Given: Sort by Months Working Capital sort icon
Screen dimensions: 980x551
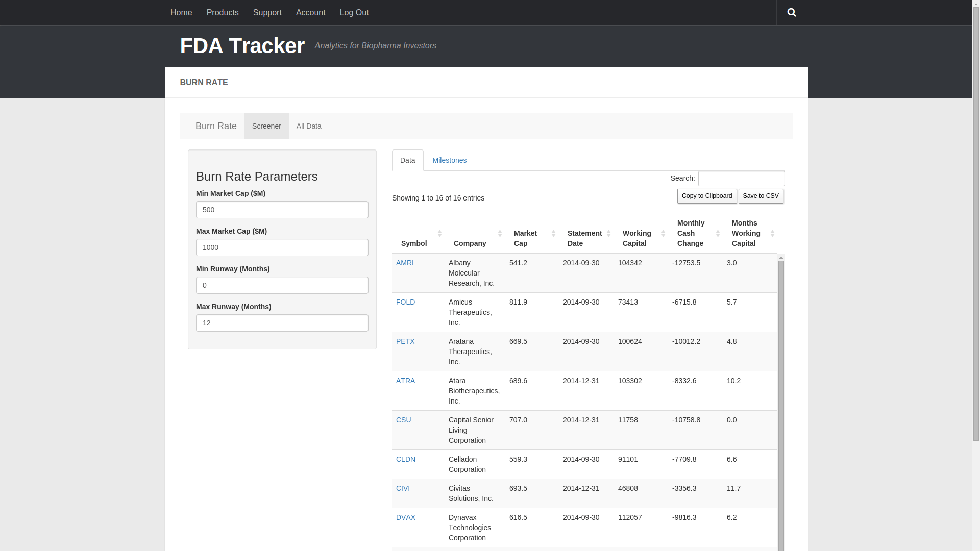Looking at the screenshot, I should pyautogui.click(x=772, y=233).
